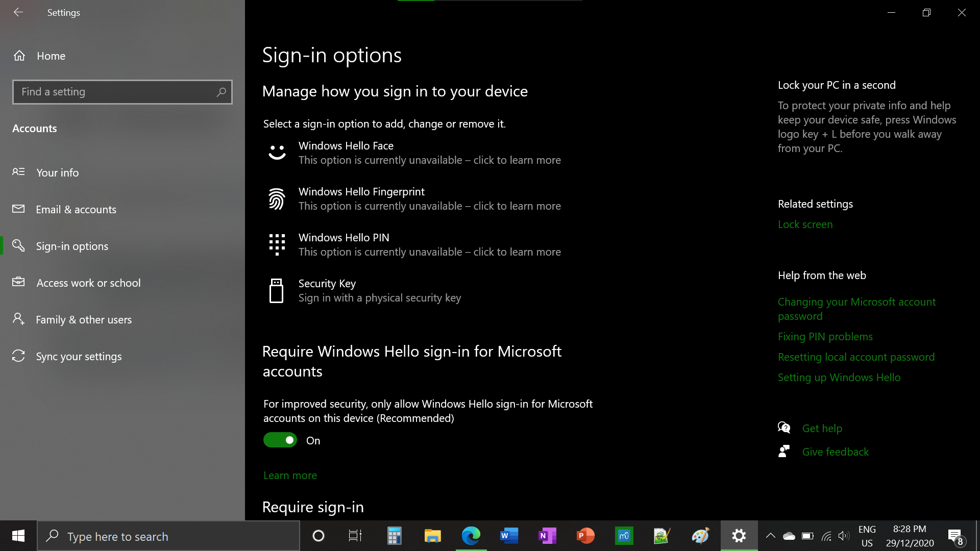Show hidden system tray icons chevron

771,536
